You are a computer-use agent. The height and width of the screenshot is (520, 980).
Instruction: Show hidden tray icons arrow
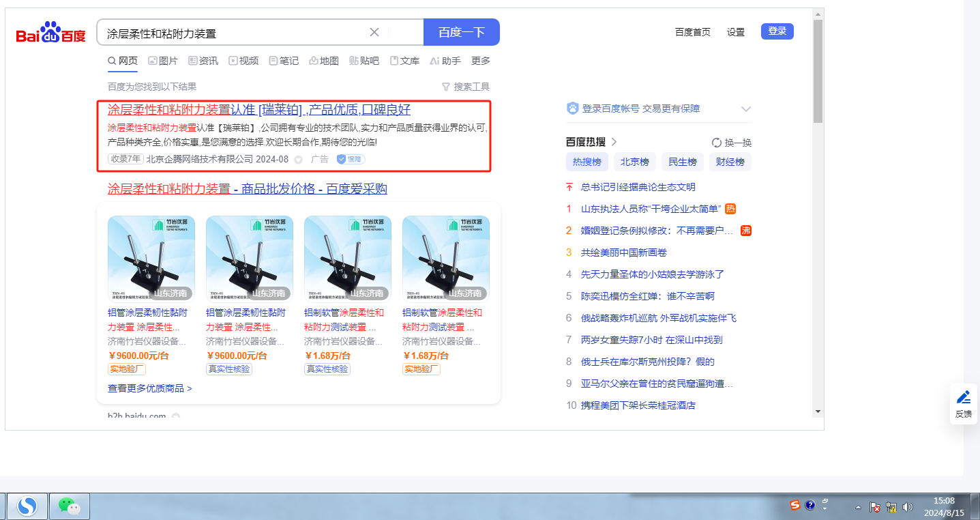coord(858,507)
